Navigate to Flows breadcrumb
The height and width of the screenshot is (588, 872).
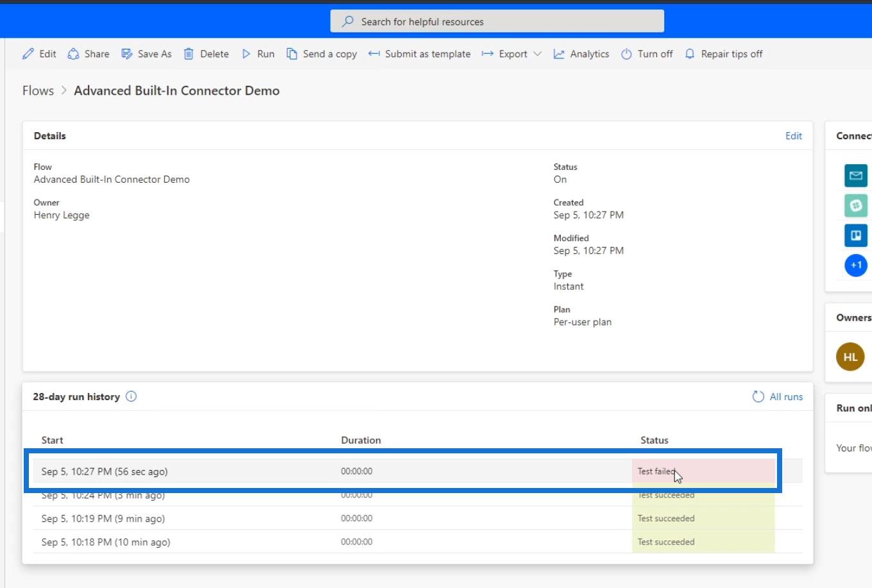click(x=38, y=90)
